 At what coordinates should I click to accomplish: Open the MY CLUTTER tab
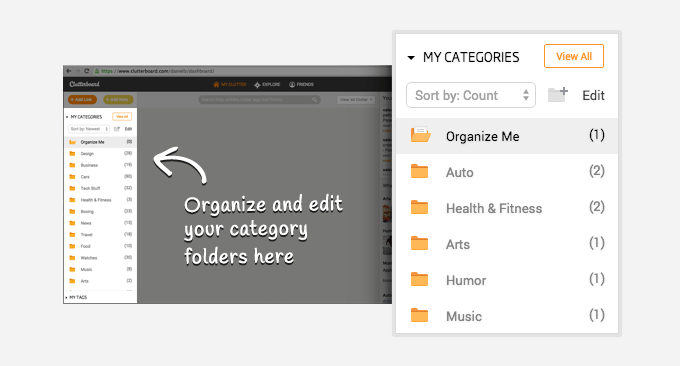(233, 85)
